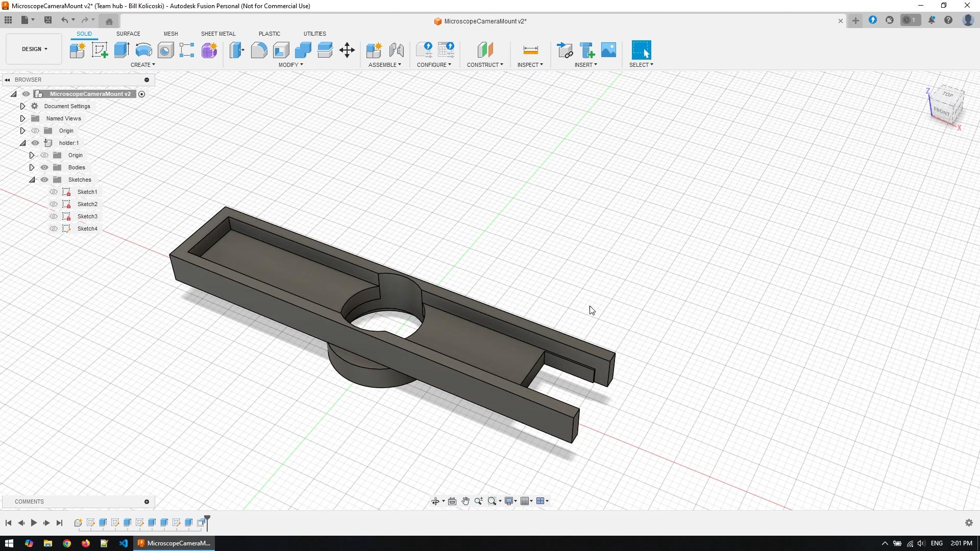Activate MicroscopeCameraMount v2 radio button
The height and width of the screenshot is (551, 980).
tap(142, 94)
